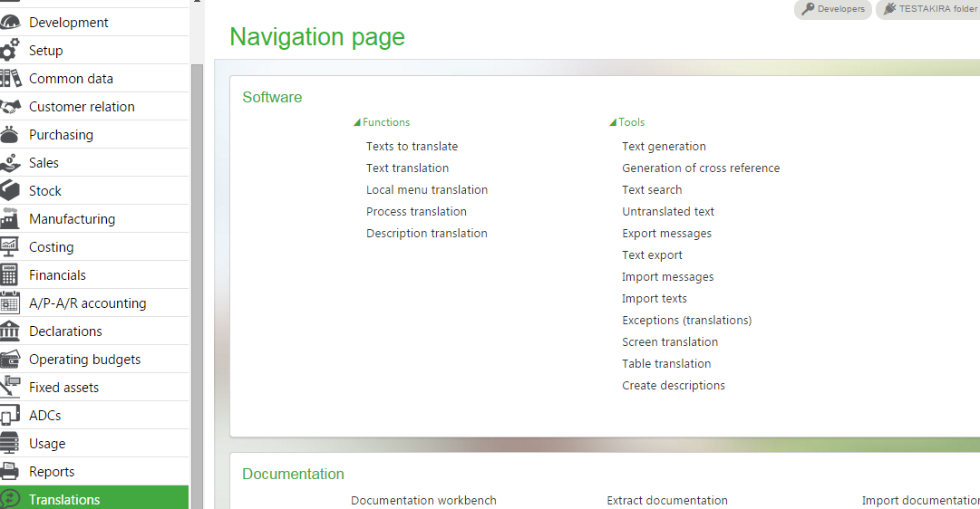Click the sidebar vertical scrollbar
Image resolution: width=980 pixels, height=509 pixels.
pos(197,272)
